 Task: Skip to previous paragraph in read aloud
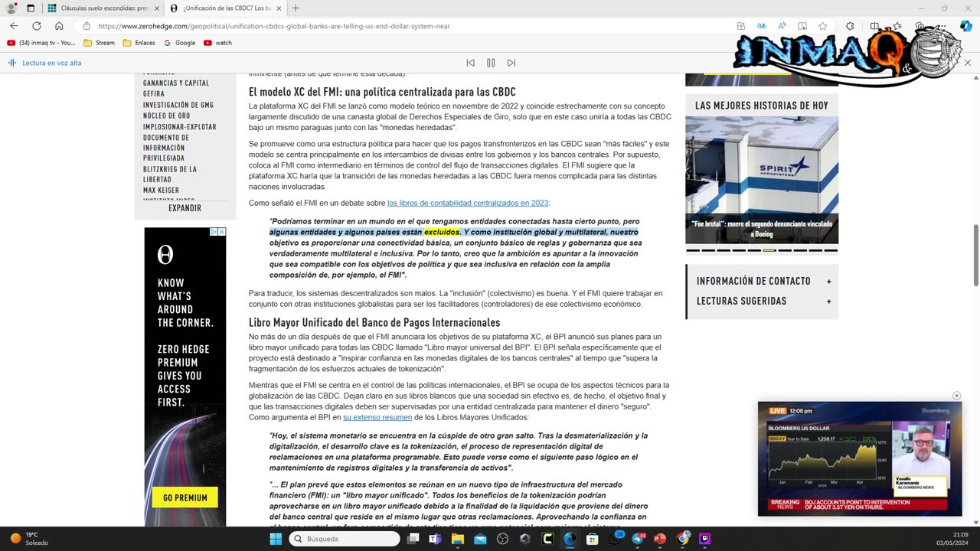pyautogui.click(x=471, y=63)
